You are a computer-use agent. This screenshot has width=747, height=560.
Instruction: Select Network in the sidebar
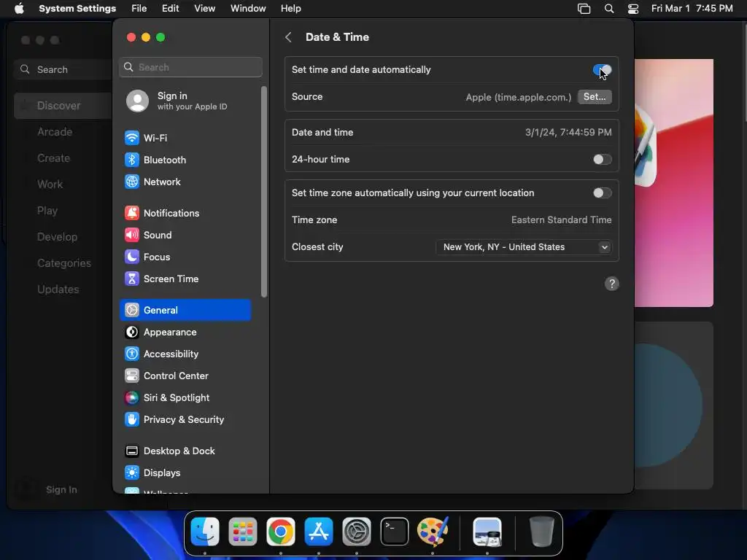coord(185,182)
